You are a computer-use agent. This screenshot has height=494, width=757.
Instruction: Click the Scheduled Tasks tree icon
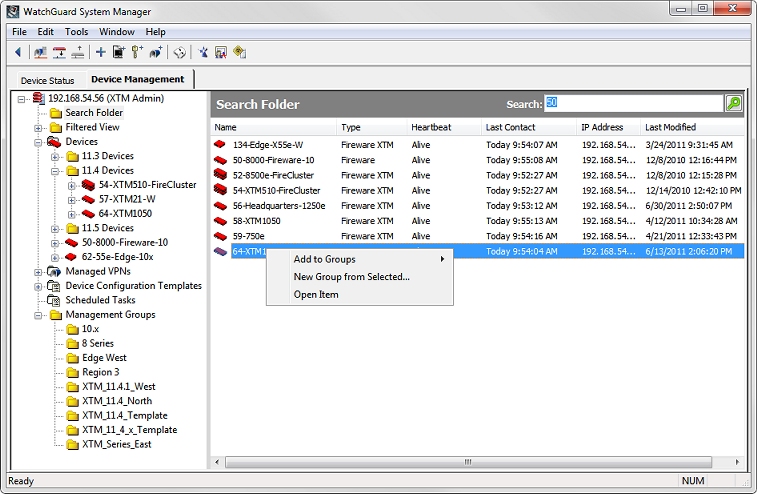(x=54, y=300)
